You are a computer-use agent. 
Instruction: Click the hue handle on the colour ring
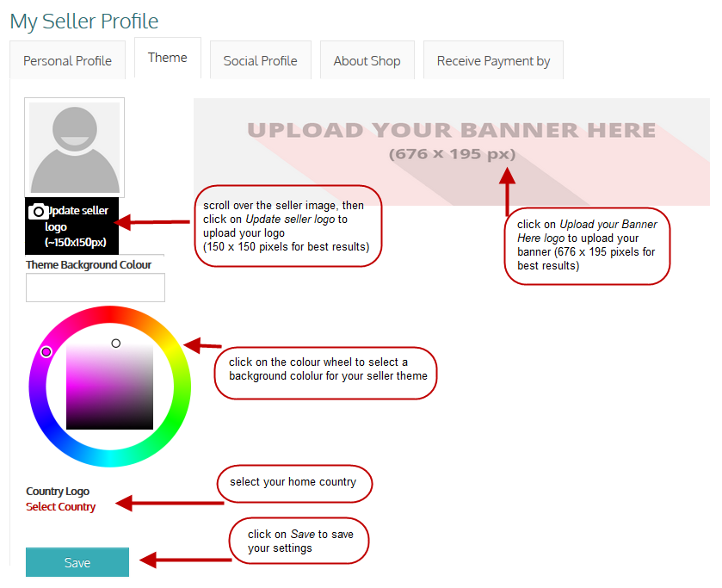click(x=46, y=352)
